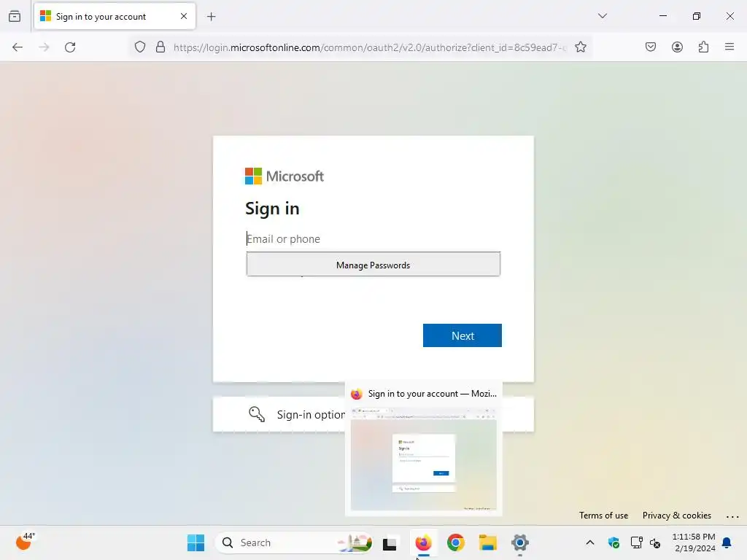Open Firefox View in tab bar
Viewport: 747px width, 560px height.
(15, 17)
